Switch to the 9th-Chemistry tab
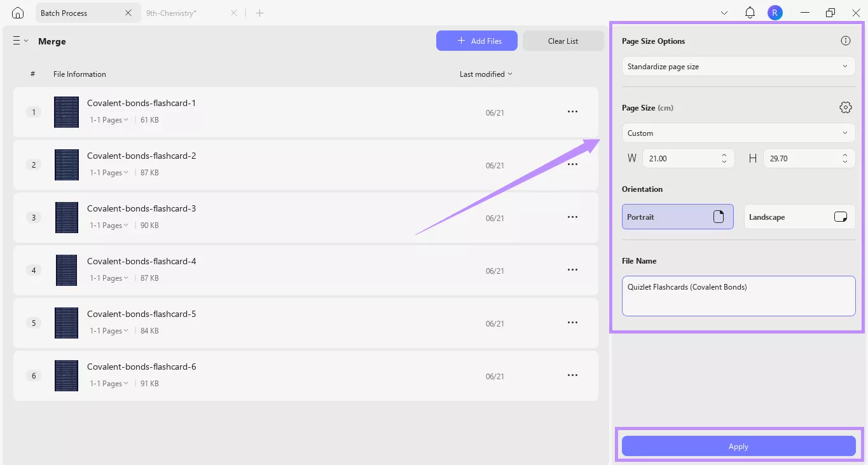This screenshot has width=868, height=465. tap(171, 12)
